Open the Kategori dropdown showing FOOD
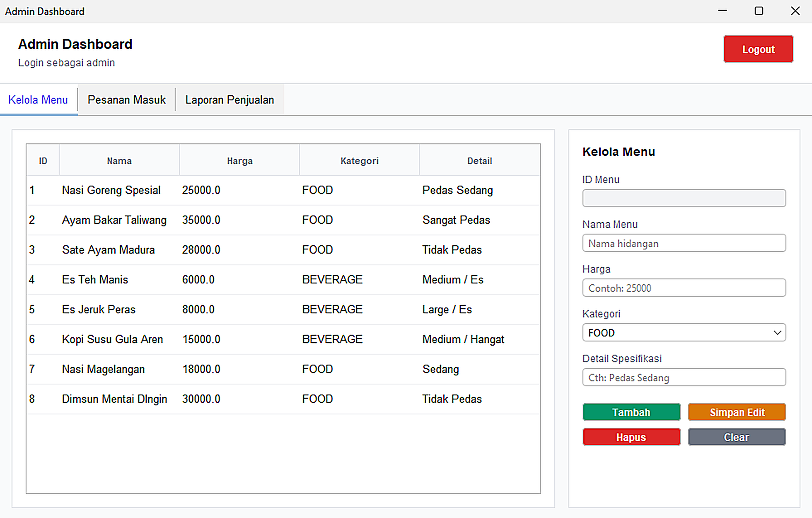This screenshot has width=812, height=518. (684, 333)
